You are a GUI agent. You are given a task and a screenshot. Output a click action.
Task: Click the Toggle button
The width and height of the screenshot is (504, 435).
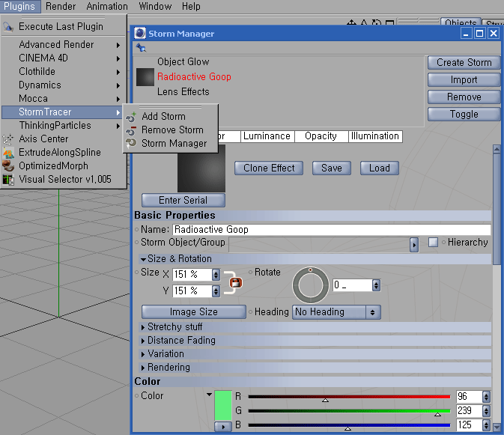(x=464, y=115)
